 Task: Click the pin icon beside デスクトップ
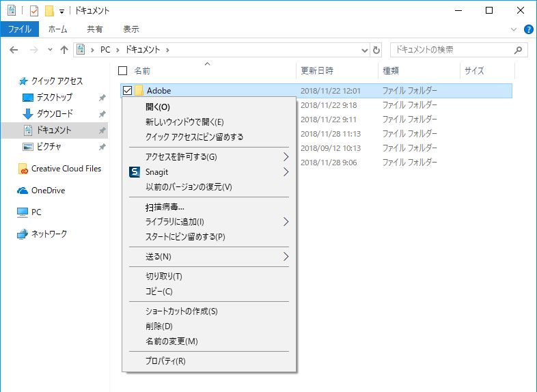pyautogui.click(x=102, y=98)
